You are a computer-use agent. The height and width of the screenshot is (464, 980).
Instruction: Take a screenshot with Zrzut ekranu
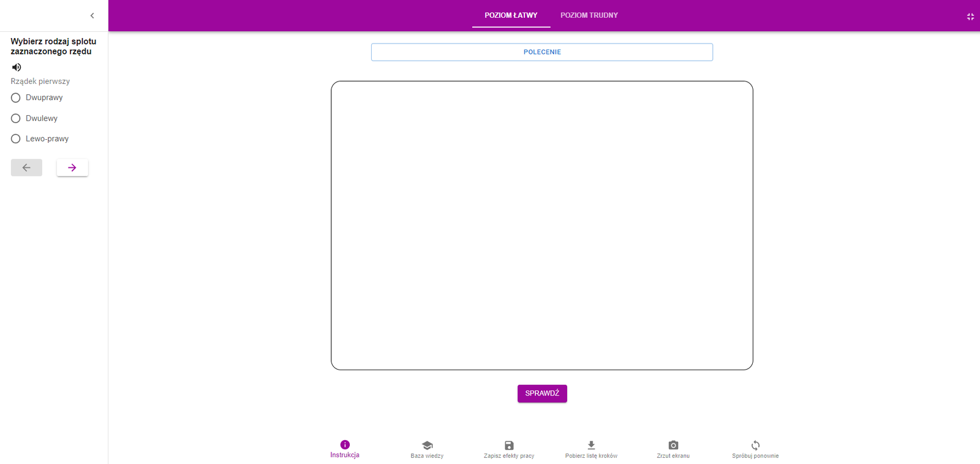673,446
